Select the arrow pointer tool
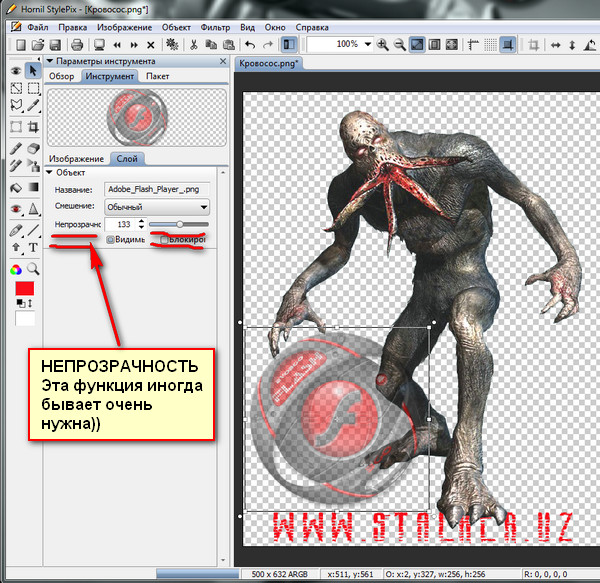This screenshot has height=583, width=600. (x=33, y=69)
